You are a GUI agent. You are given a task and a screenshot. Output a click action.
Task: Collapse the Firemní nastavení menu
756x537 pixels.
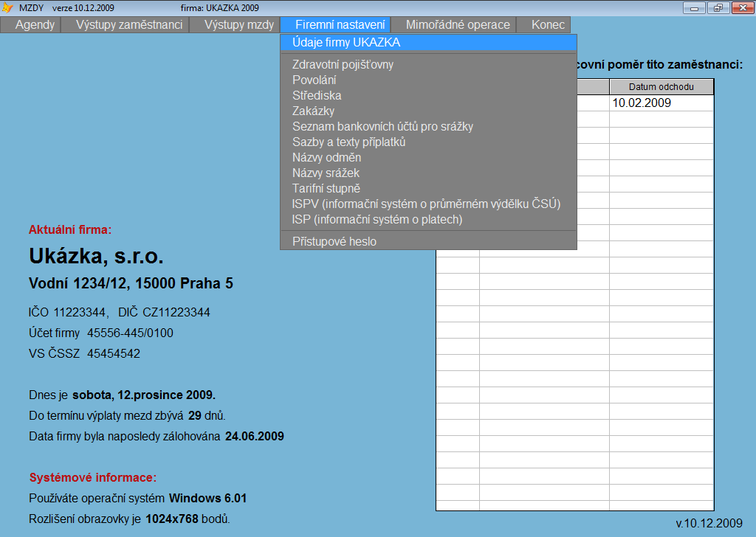[340, 25]
